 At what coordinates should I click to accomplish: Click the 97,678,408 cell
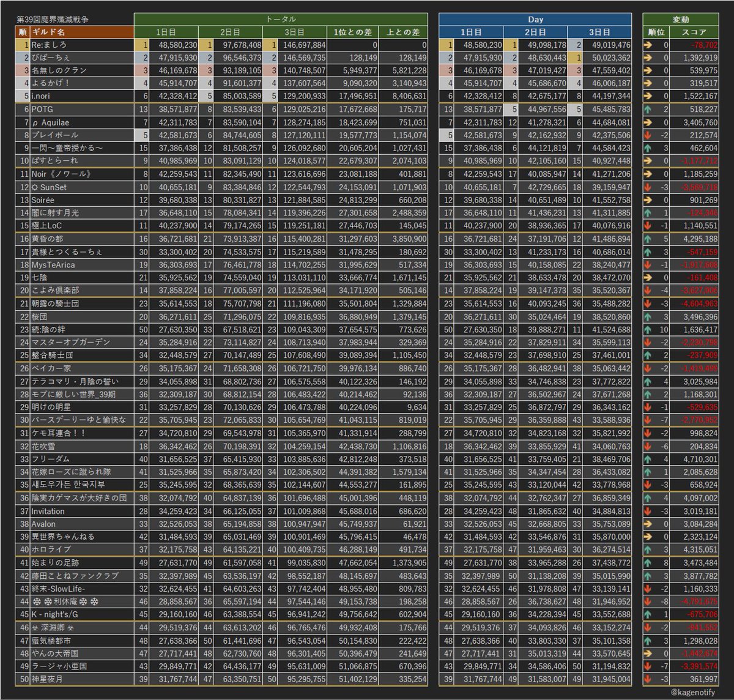[x=237, y=45]
